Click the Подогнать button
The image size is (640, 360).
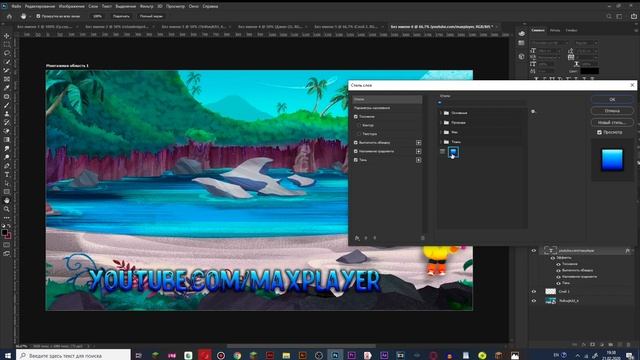pos(121,16)
